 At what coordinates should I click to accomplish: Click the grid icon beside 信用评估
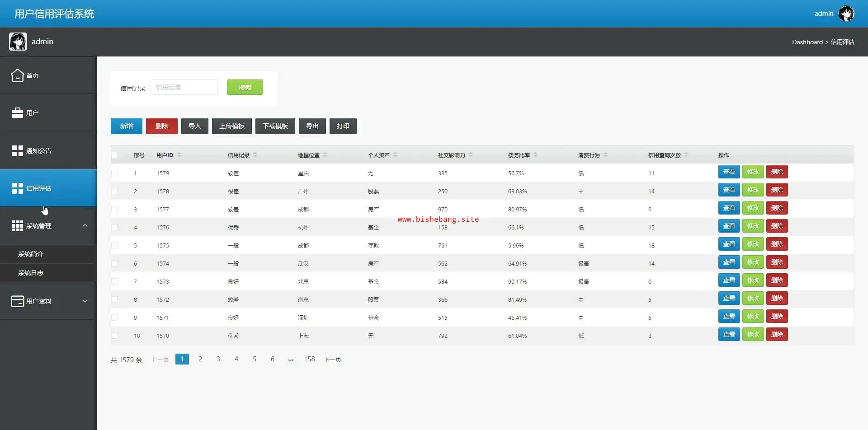(x=17, y=188)
